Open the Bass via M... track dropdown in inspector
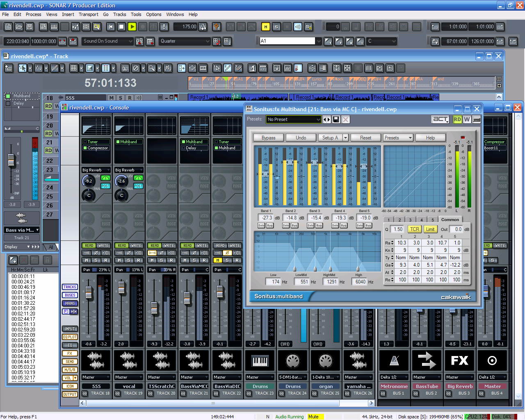 (x=22, y=230)
